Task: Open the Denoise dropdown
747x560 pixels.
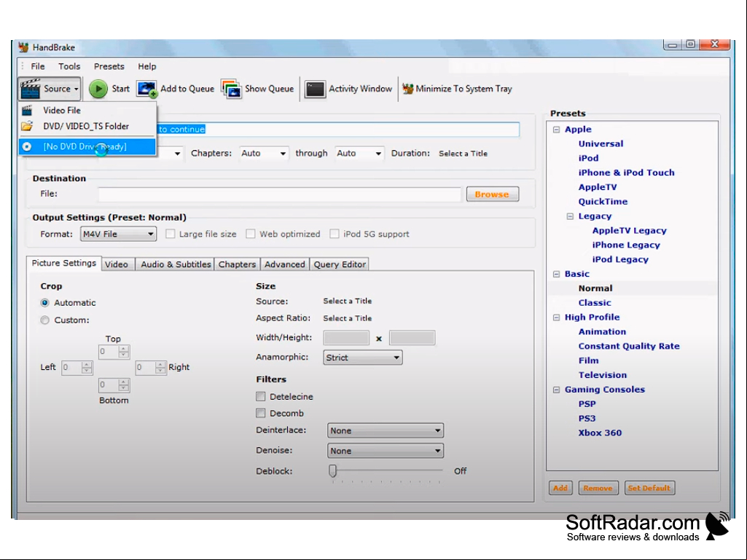Action: coord(386,451)
